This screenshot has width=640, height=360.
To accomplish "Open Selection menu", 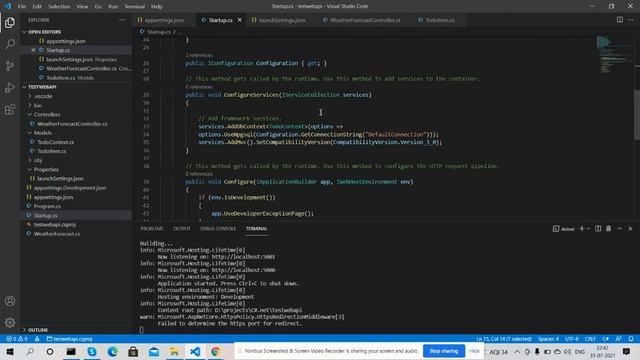I will tap(59, 7).
